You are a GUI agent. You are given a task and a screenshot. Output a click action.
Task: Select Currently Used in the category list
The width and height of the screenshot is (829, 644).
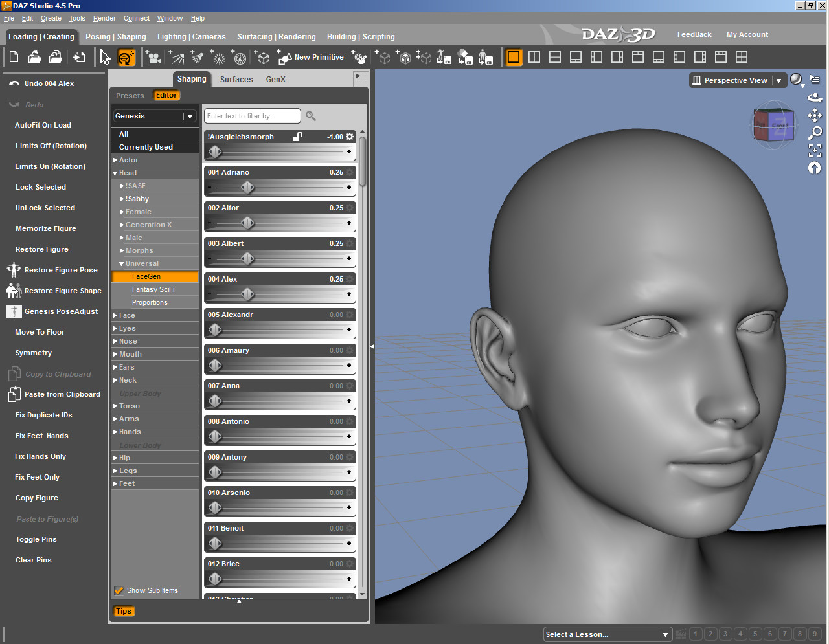(155, 147)
